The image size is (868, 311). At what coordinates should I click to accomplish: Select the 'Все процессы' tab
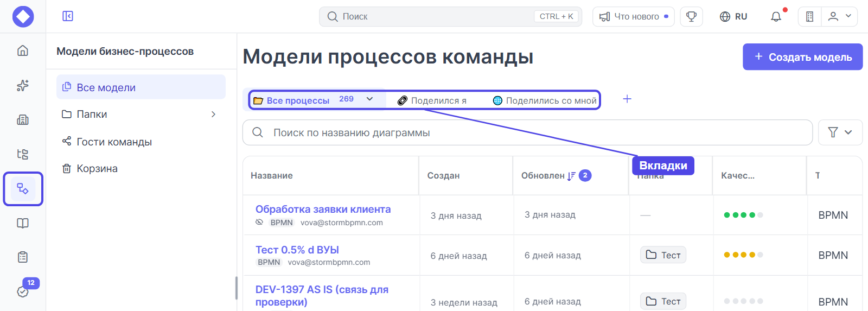click(x=298, y=100)
